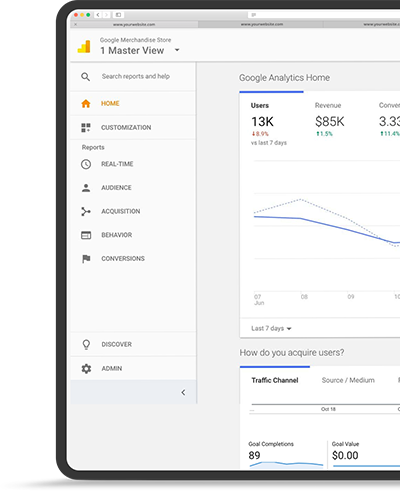Close the first browser tab with the x
Screen dimensions: 400x491
(x=76, y=24)
